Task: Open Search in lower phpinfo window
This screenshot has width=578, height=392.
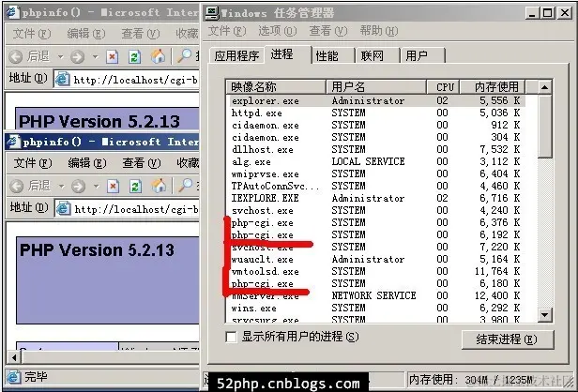Action: point(185,186)
